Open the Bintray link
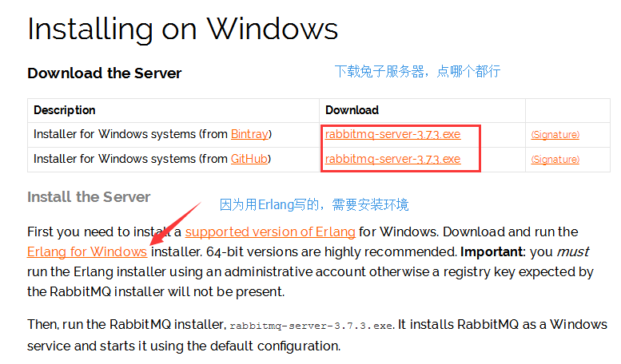The width and height of the screenshot is (621, 364). click(249, 134)
